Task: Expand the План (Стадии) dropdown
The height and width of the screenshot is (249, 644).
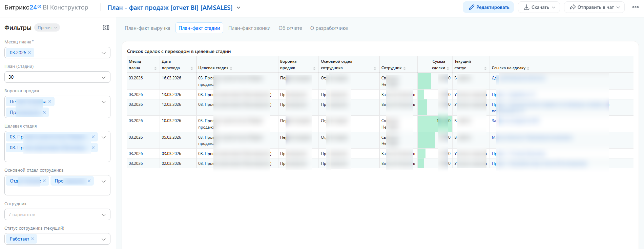Action: (x=104, y=77)
